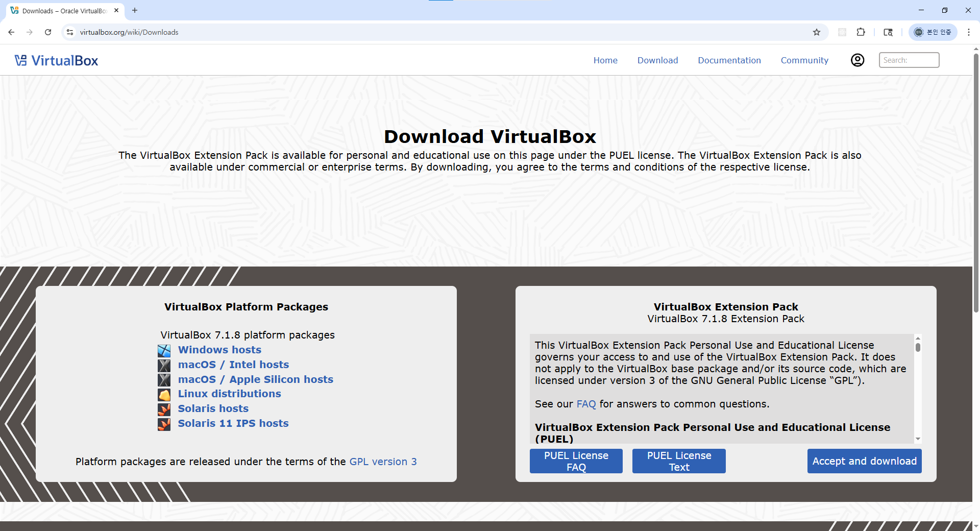The width and height of the screenshot is (980, 531).
Task: Open the Chrome profile button
Action: coord(933,32)
